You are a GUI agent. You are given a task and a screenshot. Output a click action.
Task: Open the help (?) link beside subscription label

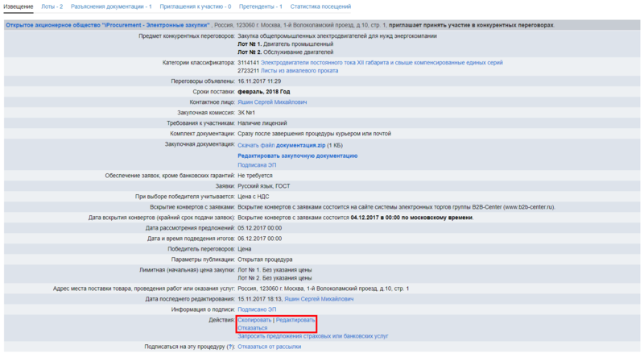[x=230, y=347]
